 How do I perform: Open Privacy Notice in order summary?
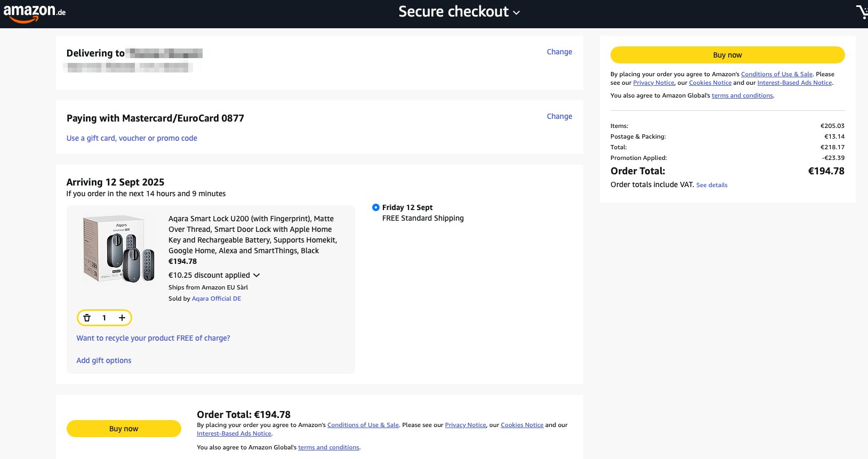pos(654,83)
